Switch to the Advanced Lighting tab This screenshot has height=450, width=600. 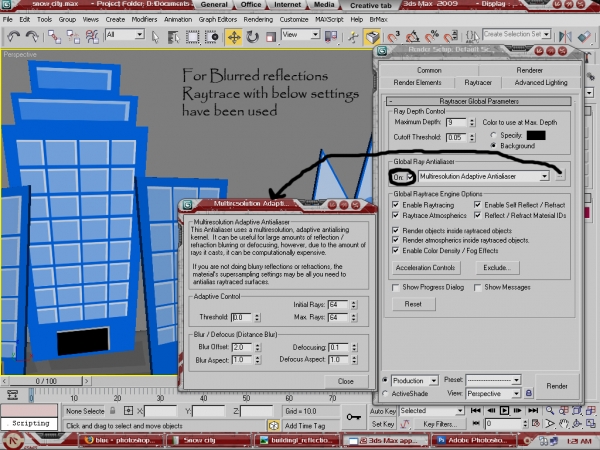pos(541,83)
